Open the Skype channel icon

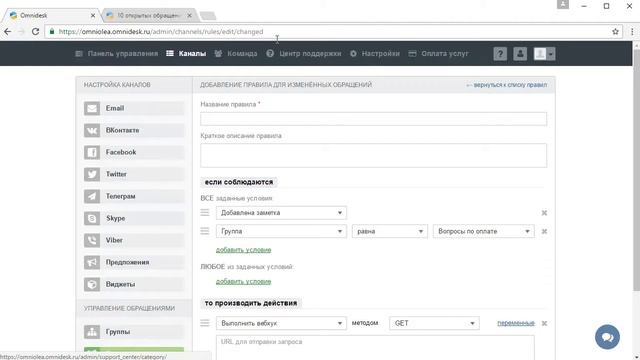click(92, 218)
